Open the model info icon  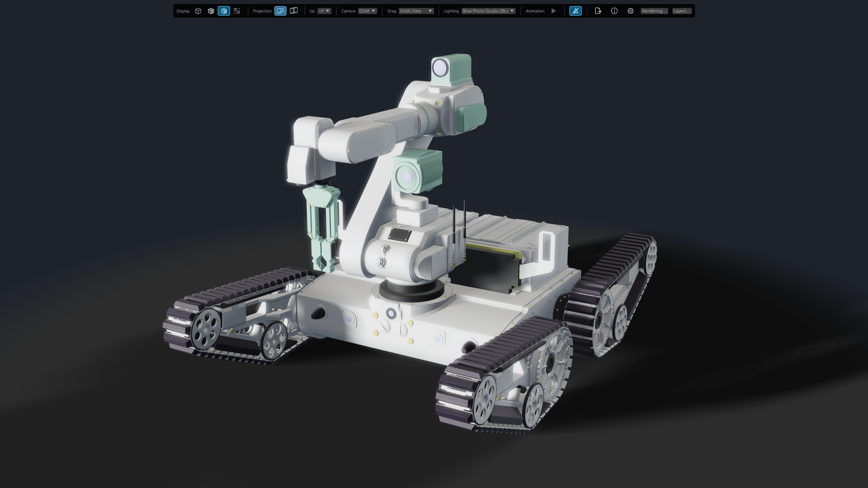tap(614, 11)
